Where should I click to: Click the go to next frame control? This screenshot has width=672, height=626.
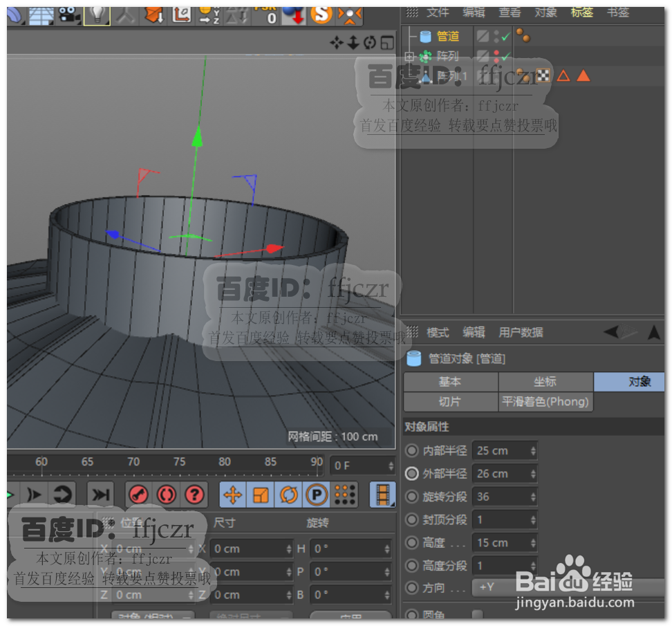[34, 495]
